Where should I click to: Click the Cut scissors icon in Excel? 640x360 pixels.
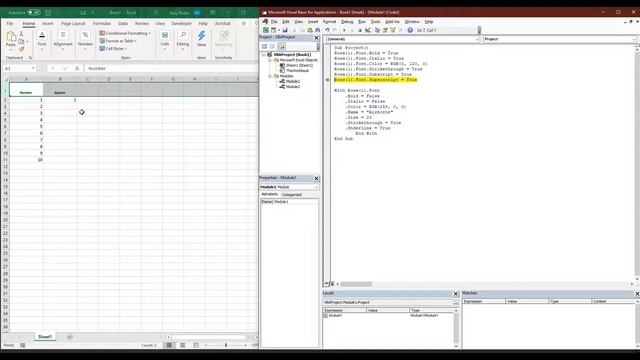(22, 34)
